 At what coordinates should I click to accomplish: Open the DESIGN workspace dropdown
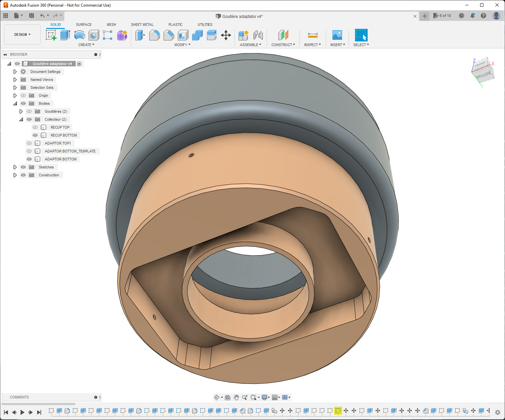click(x=22, y=34)
